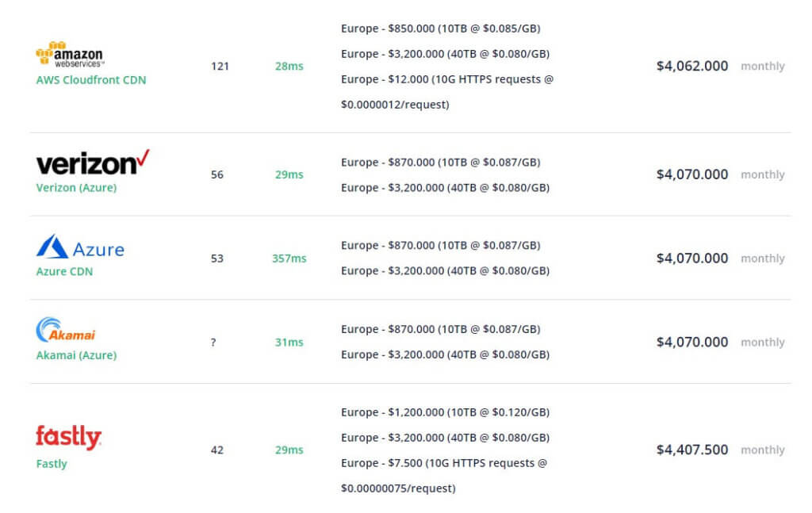Click the Amazon Web Services logo
812x513 pixels.
click(x=70, y=54)
